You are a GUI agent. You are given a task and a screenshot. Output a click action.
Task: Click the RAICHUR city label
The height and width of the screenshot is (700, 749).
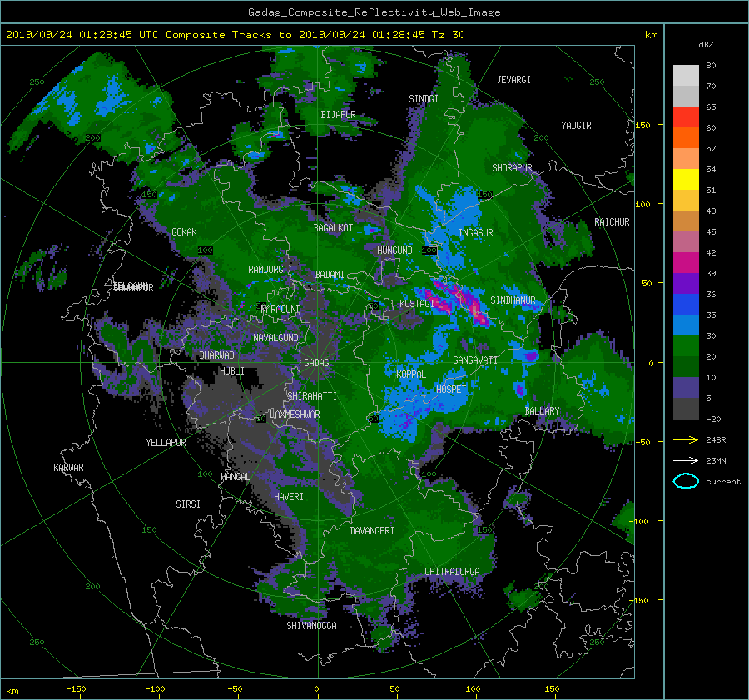(x=612, y=222)
